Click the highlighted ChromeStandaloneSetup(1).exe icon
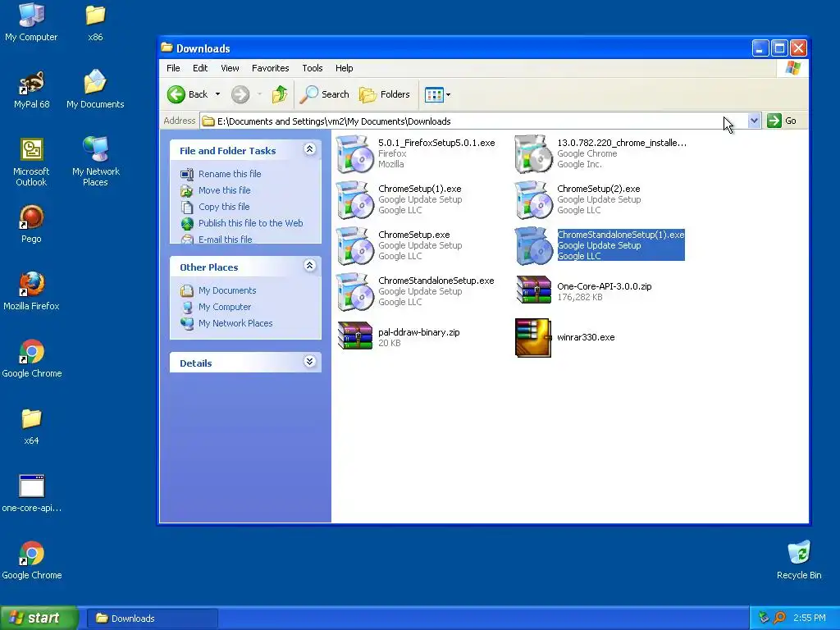 pyautogui.click(x=533, y=246)
